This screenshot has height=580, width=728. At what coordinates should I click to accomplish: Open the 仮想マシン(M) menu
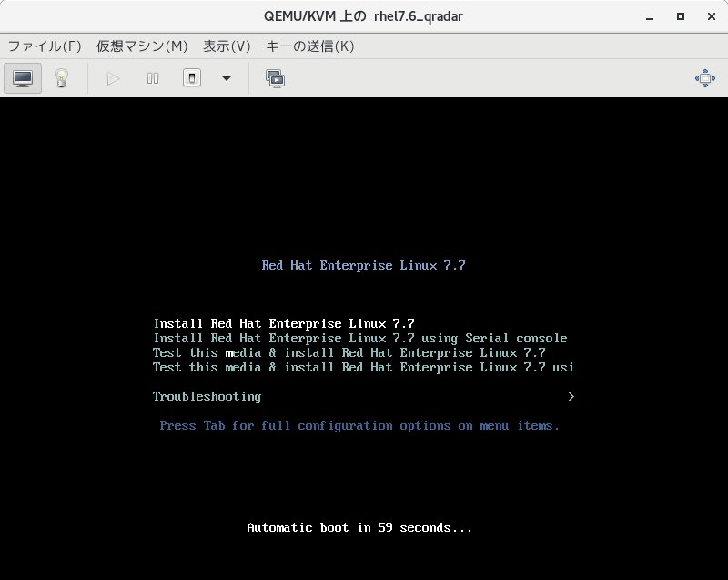[142, 46]
